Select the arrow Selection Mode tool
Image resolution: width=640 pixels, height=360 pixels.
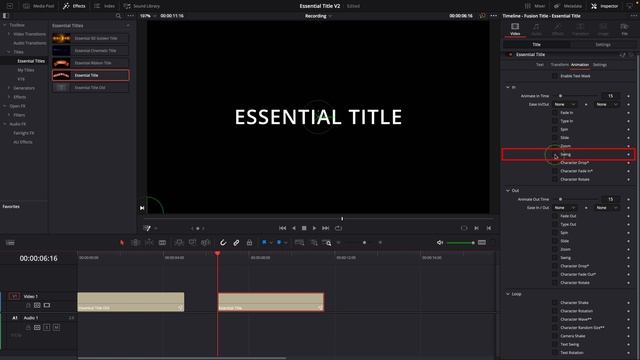(122, 242)
